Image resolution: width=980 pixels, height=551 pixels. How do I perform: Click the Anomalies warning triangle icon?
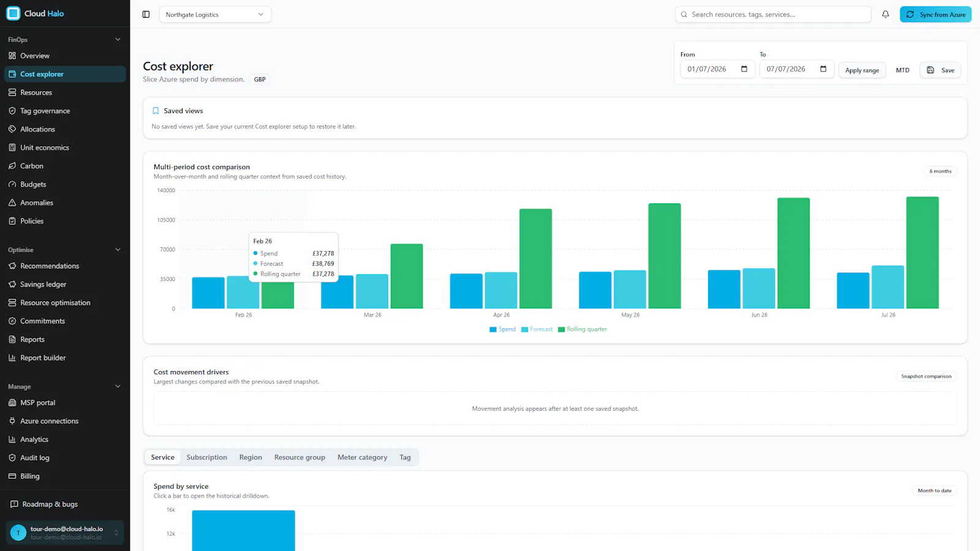point(12,203)
